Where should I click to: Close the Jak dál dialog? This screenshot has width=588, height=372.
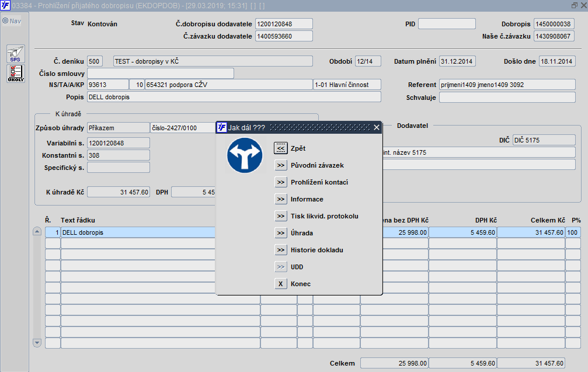(x=377, y=127)
